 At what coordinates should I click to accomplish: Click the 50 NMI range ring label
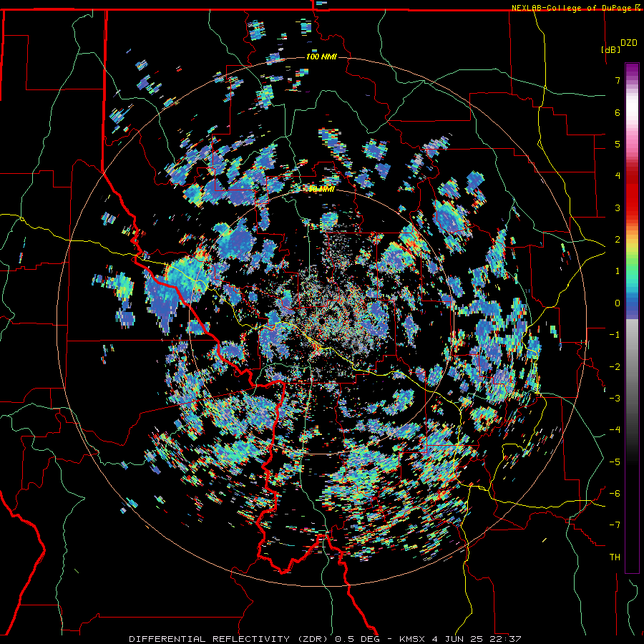[x=321, y=190]
